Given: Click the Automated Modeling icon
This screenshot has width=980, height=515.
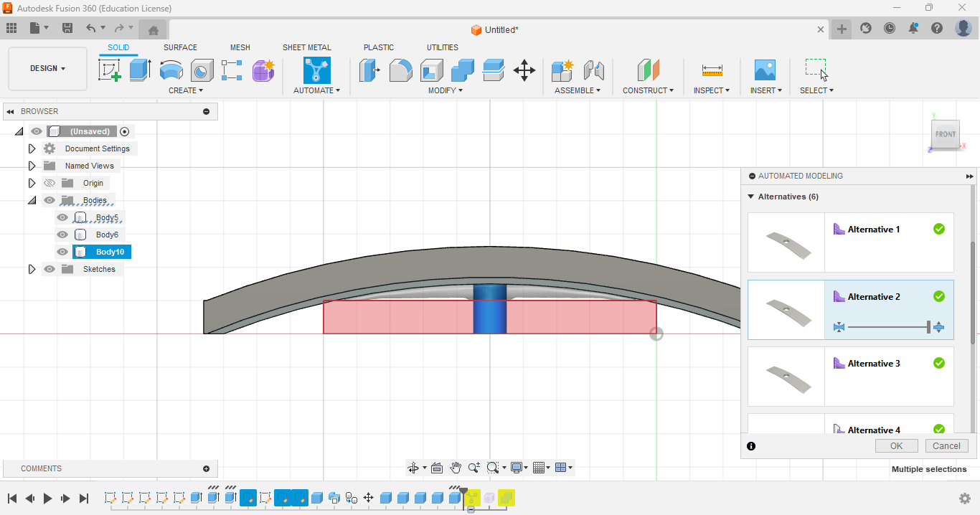Looking at the screenshot, I should point(316,70).
